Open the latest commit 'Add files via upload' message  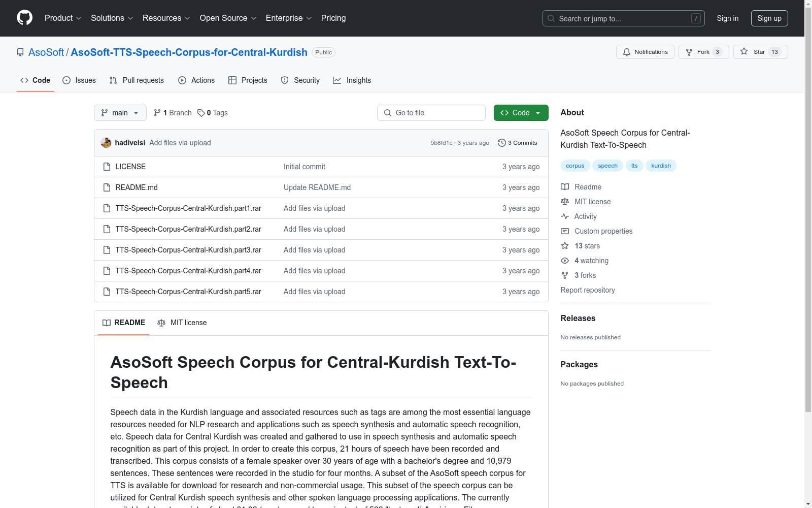[x=180, y=143]
